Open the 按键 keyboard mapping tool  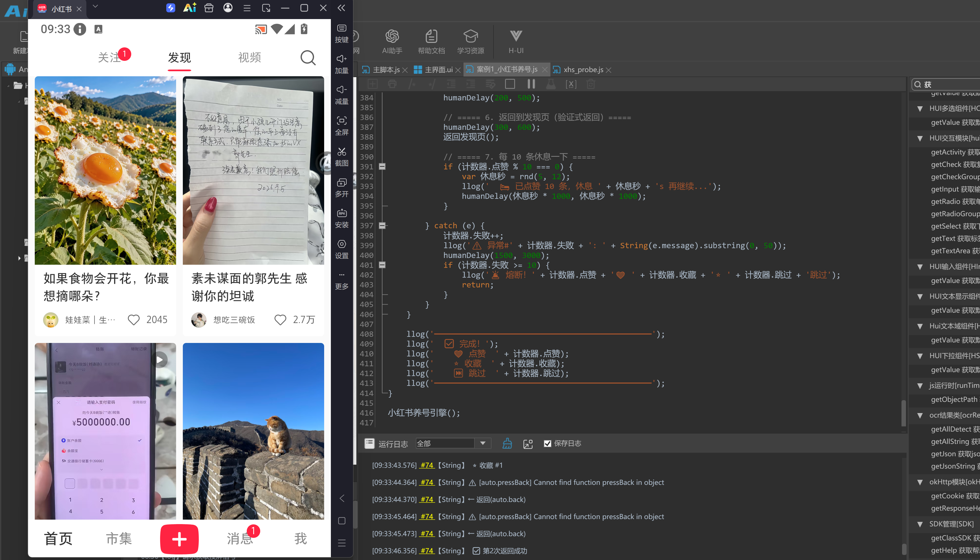tap(342, 33)
